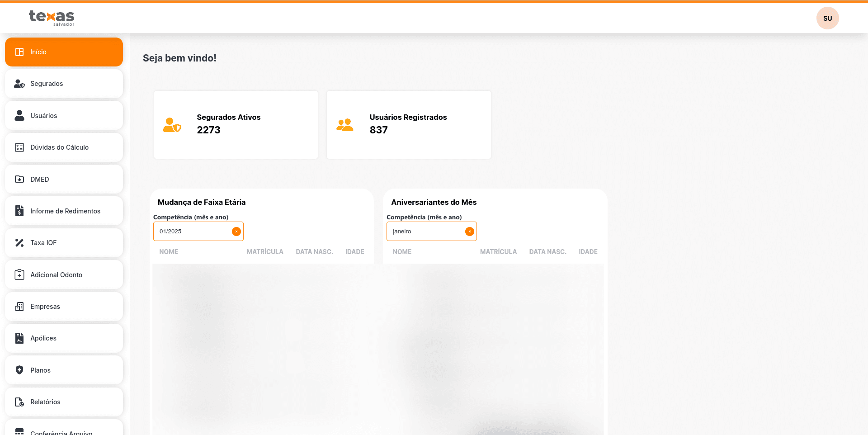Open the Empresas building icon

tap(19, 307)
